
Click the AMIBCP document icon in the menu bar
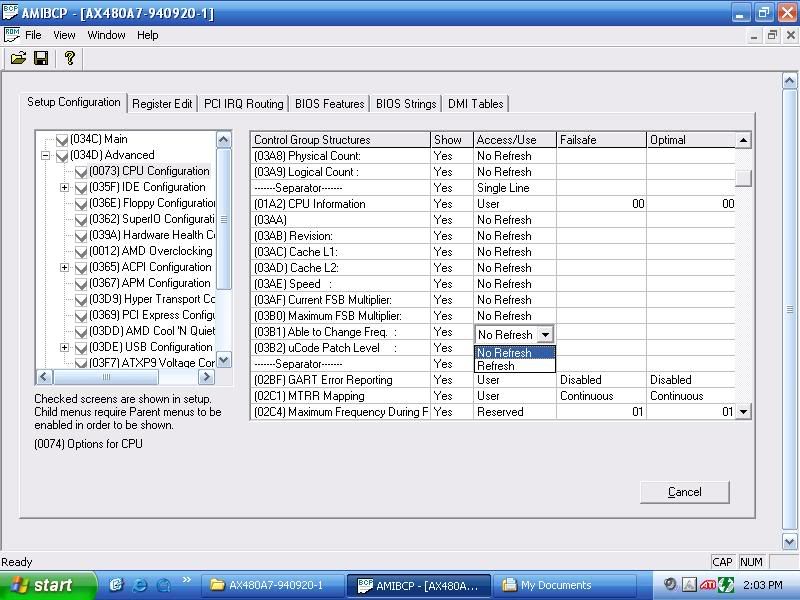(11, 35)
